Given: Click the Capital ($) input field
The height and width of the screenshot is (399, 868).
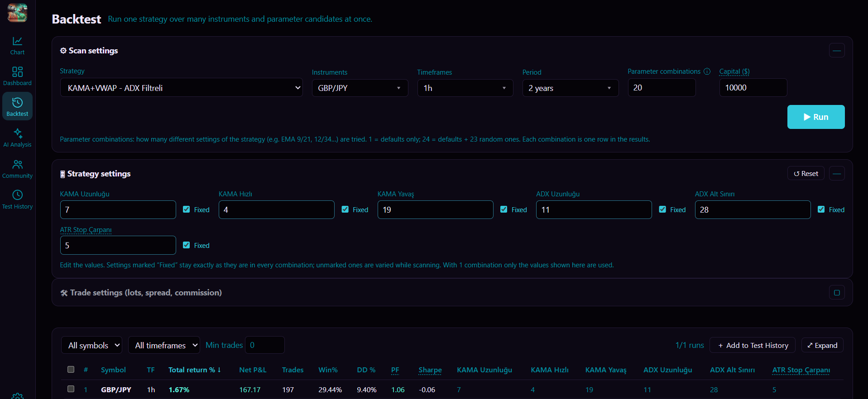Looking at the screenshot, I should (753, 87).
